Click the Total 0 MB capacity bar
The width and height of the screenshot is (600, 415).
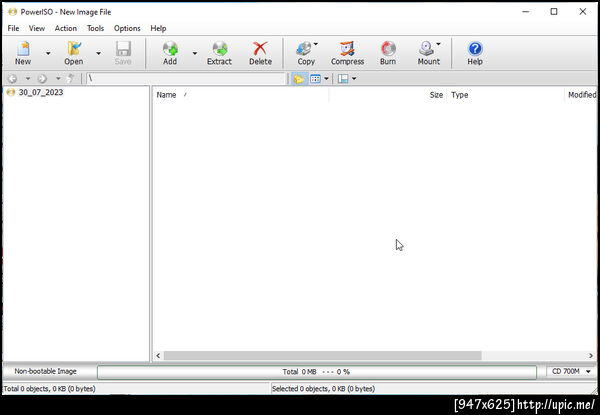tap(317, 372)
